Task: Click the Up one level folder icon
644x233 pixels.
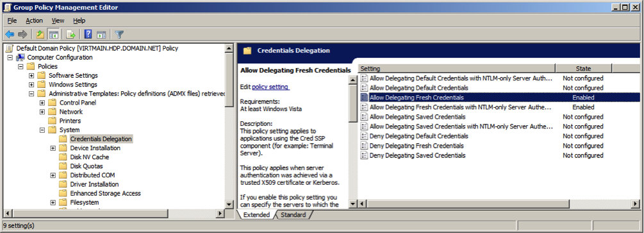Action: click(40, 34)
